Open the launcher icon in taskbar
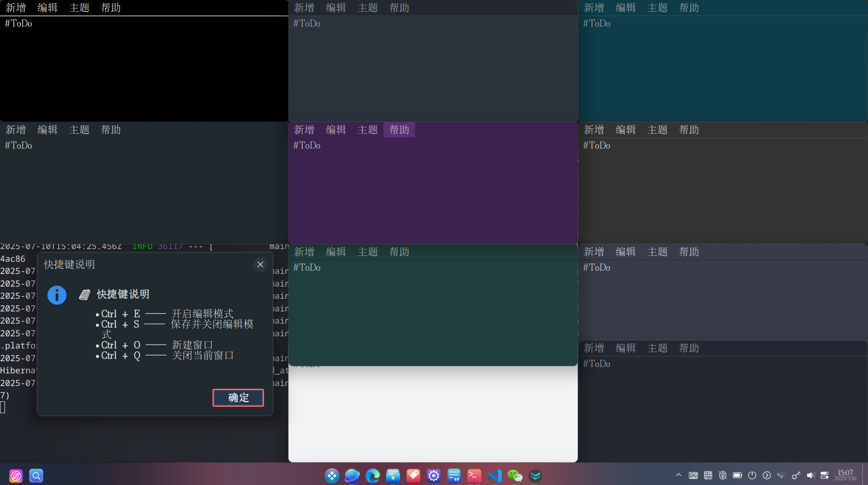This screenshot has height=485, width=868. 332,476
